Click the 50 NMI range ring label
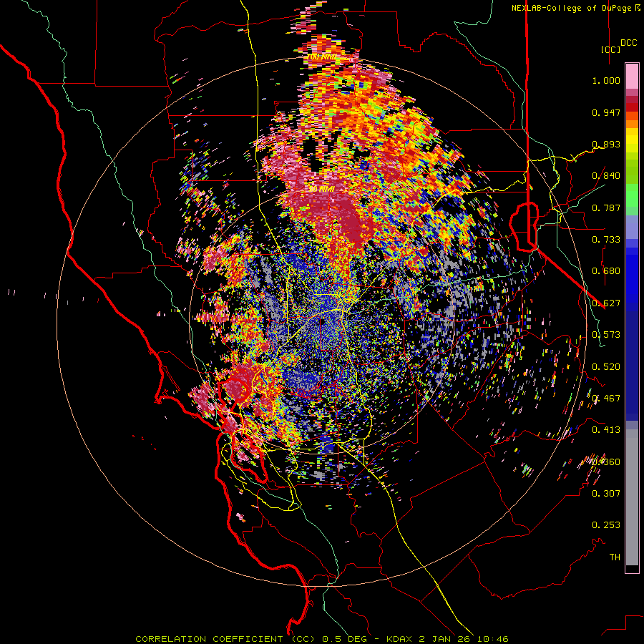Screen dimensions: 644x644 (x=321, y=189)
